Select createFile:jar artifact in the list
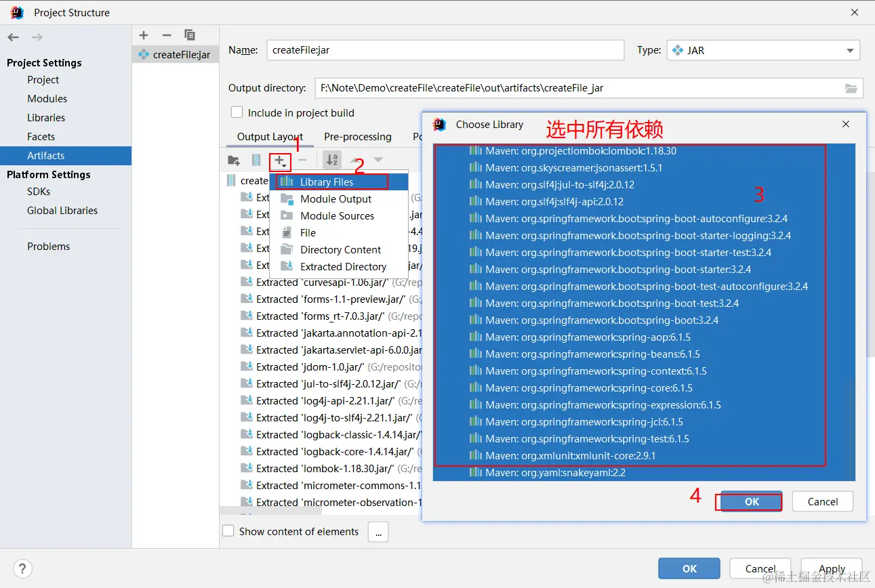This screenshot has height=588, width=875. pyautogui.click(x=176, y=54)
